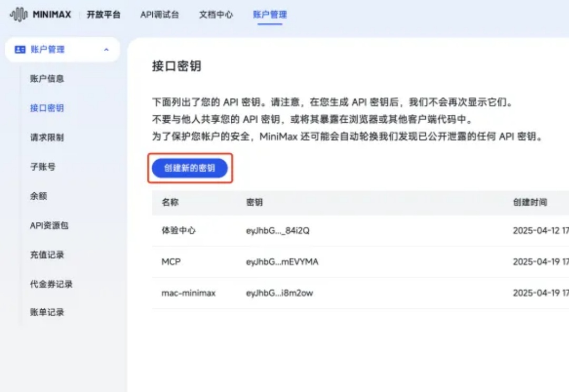Click the 2025-04-12 creation date
Image resolution: width=569 pixels, height=392 pixels.
[x=541, y=231]
